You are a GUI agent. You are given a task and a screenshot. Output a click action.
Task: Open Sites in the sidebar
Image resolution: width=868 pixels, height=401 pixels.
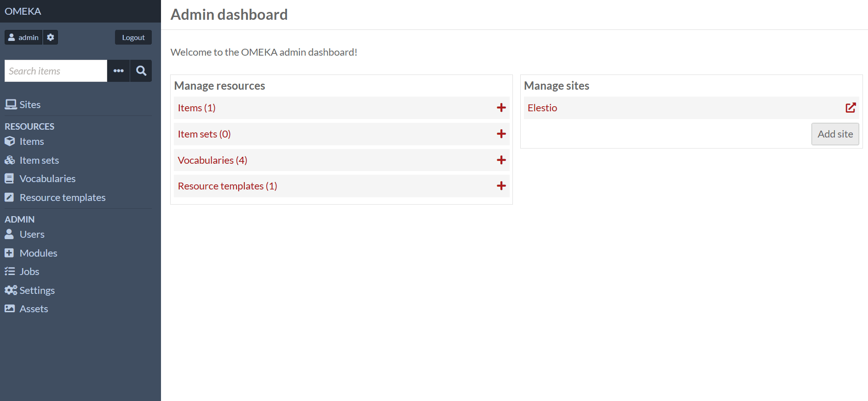23,104
